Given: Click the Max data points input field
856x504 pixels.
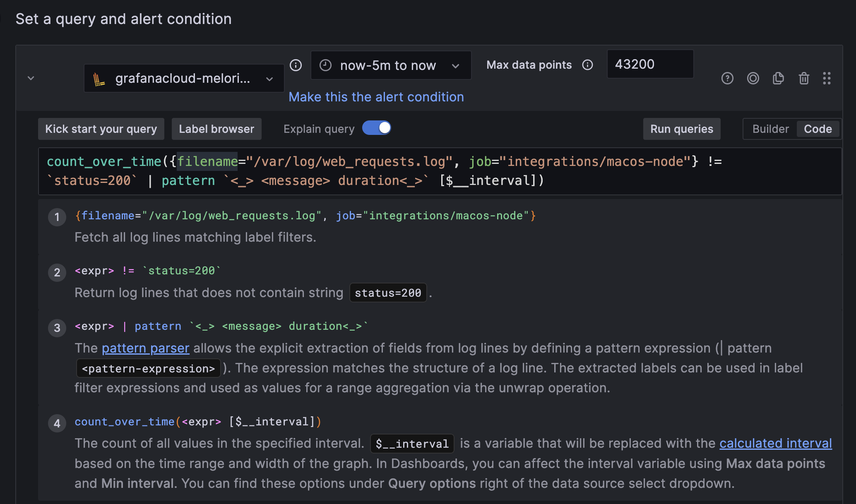Looking at the screenshot, I should pos(650,64).
